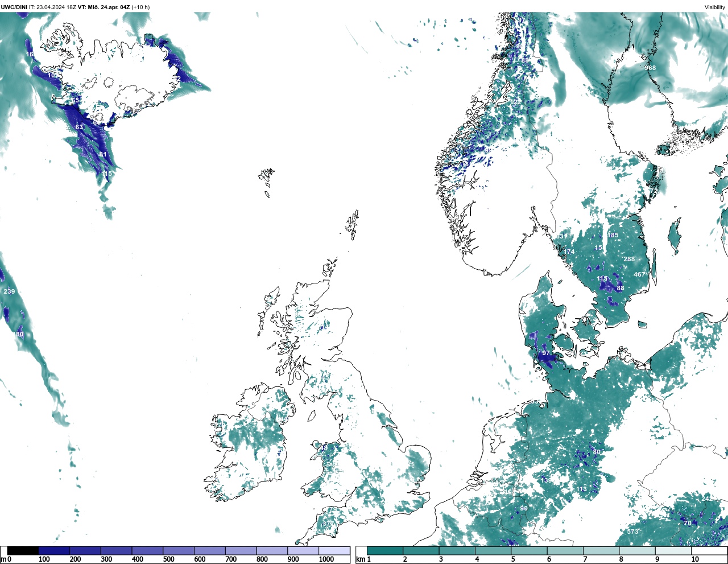The height and width of the screenshot is (564, 728).
Task: Select the "467" value in Sweden
Action: (639, 274)
